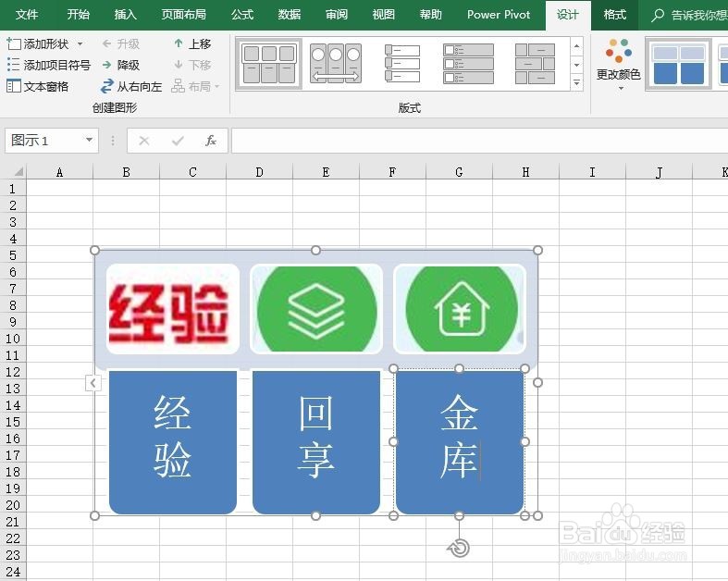
Task: Select the fourth layout with bulleted picture rows
Action: (468, 64)
